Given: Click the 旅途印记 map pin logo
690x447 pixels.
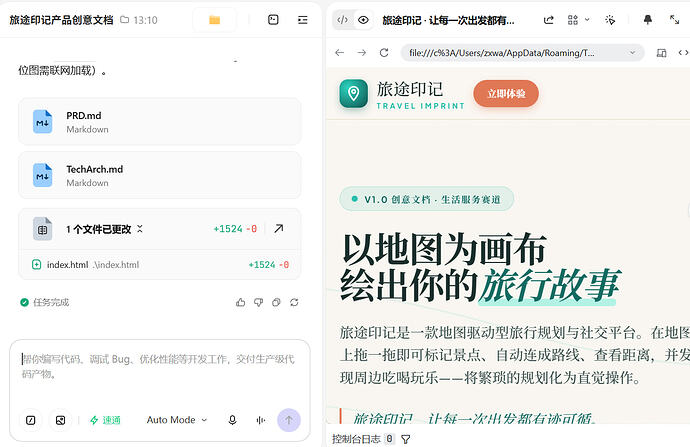Looking at the screenshot, I should tap(353, 93).
